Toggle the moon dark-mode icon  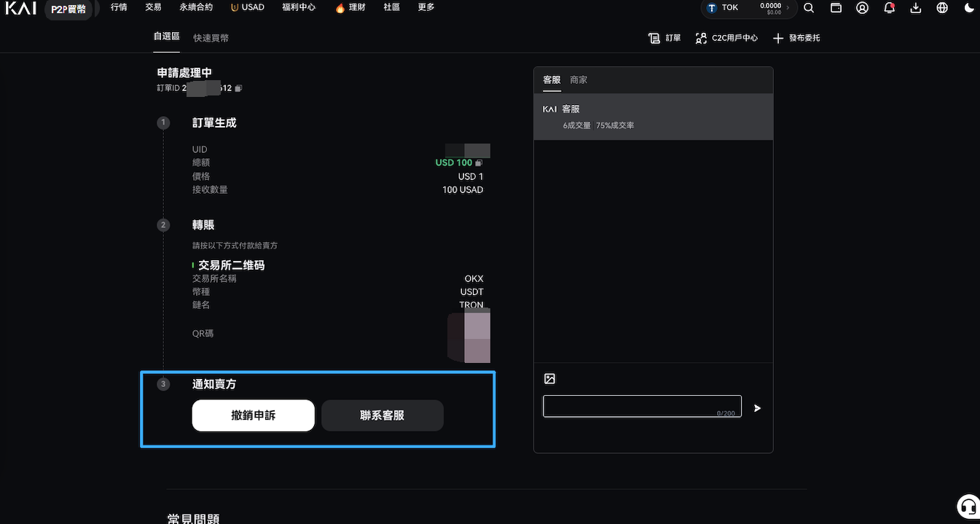(x=969, y=8)
